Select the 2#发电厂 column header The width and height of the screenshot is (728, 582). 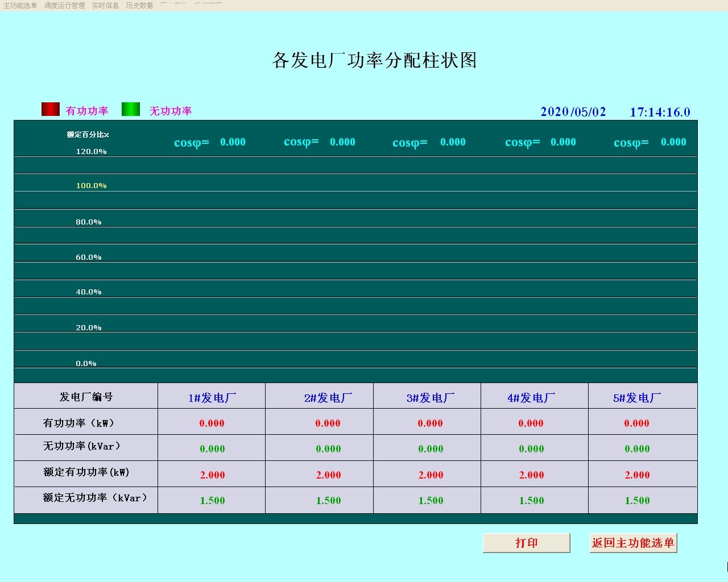tap(328, 398)
